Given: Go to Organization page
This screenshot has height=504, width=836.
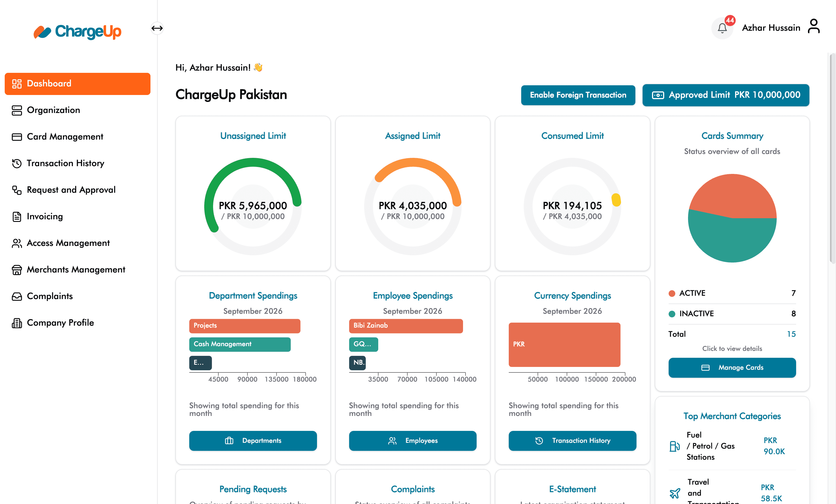Looking at the screenshot, I should click(77, 110).
